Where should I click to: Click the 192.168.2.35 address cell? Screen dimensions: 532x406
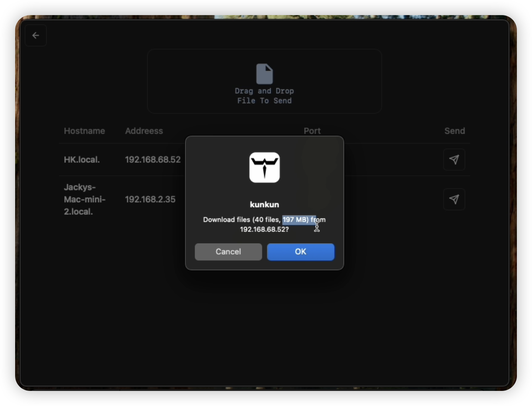pyautogui.click(x=150, y=199)
